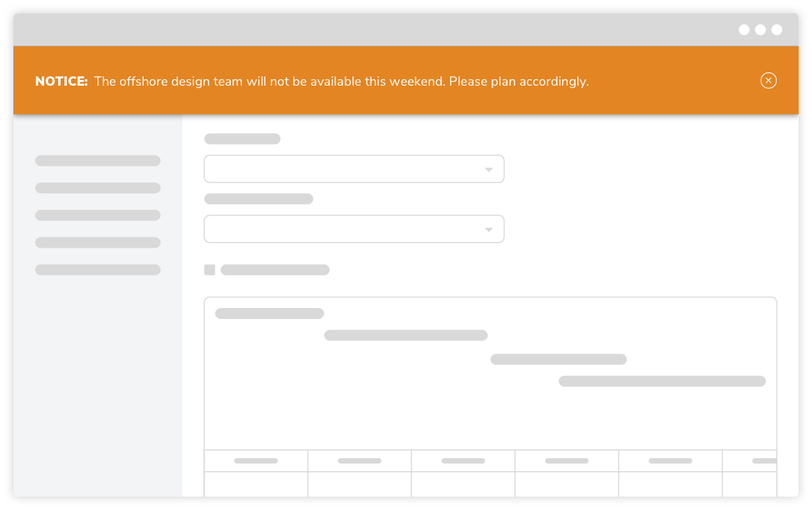This screenshot has width=812, height=510.
Task: Open the first dropdown arrow
Action: tap(488, 170)
